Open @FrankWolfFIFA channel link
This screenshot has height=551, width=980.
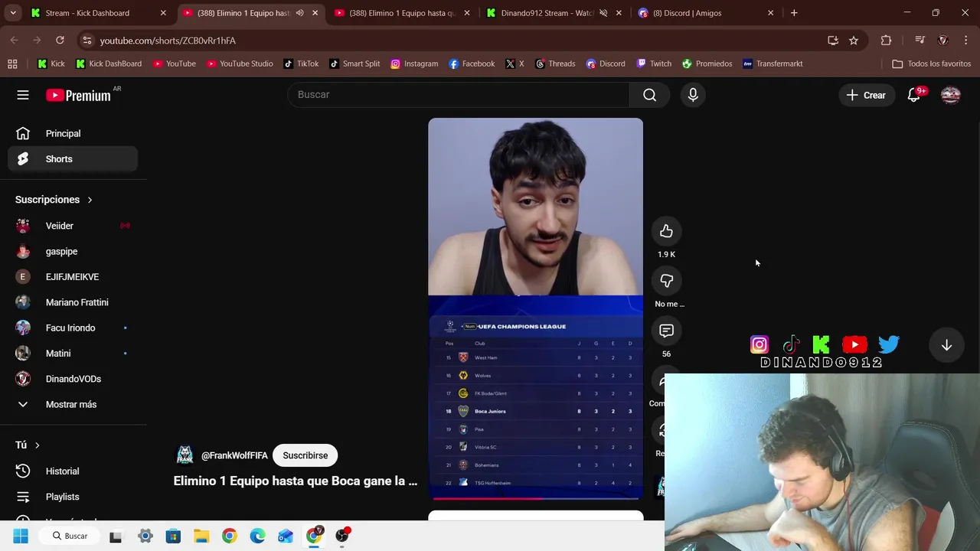point(234,455)
